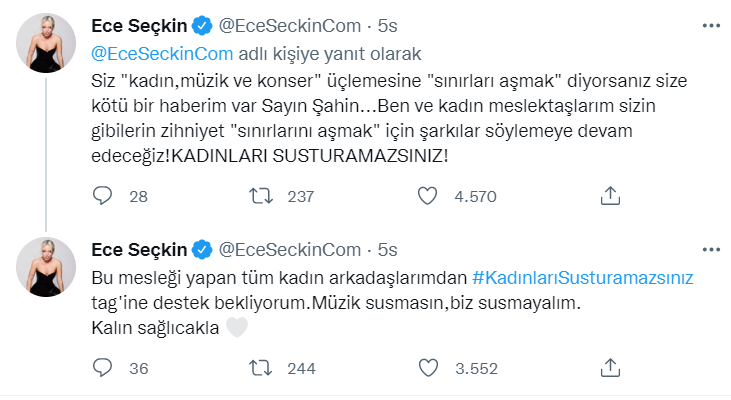The width and height of the screenshot is (731, 400).
Task: Like the second tweet with 3.552 likes
Action: tap(428, 368)
